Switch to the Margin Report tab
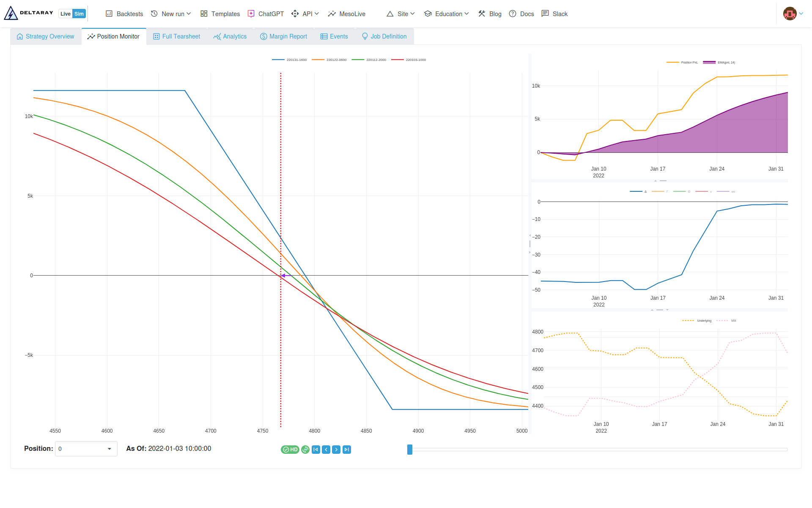 (x=283, y=36)
